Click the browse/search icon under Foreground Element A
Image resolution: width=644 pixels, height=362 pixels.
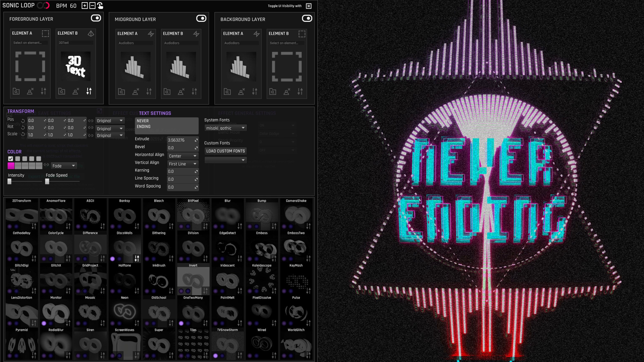(16, 91)
